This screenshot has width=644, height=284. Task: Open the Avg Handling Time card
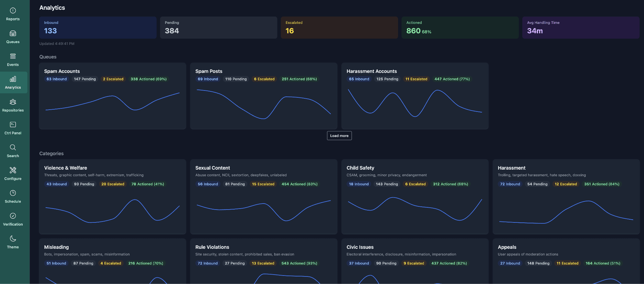[x=581, y=28]
